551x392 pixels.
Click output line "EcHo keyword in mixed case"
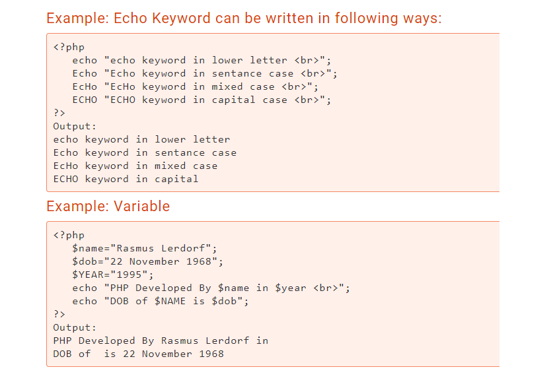135,166
